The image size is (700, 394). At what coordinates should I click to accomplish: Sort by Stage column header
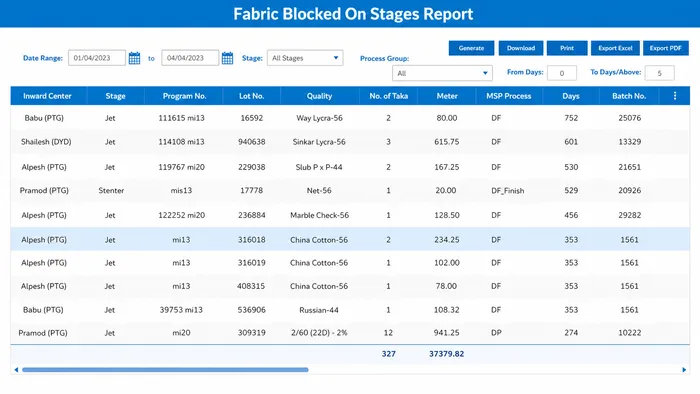click(115, 96)
